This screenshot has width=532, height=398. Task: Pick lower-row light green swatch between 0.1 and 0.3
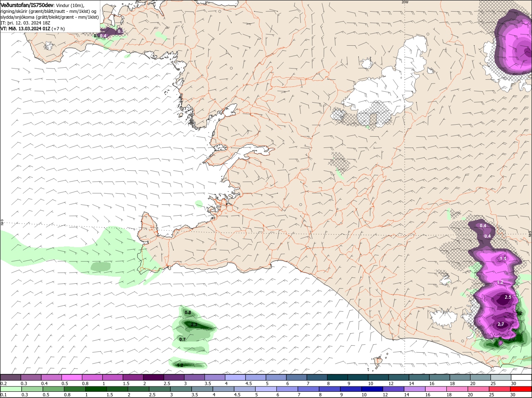10,389
